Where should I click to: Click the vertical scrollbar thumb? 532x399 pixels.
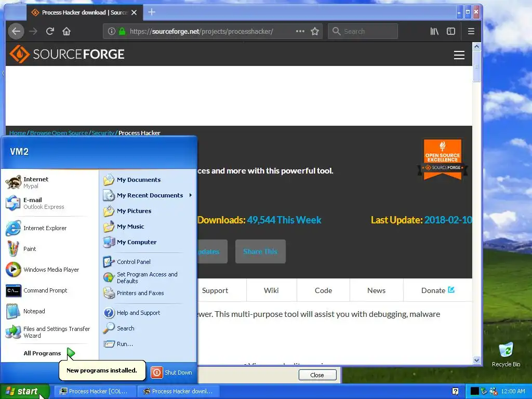pos(477,66)
